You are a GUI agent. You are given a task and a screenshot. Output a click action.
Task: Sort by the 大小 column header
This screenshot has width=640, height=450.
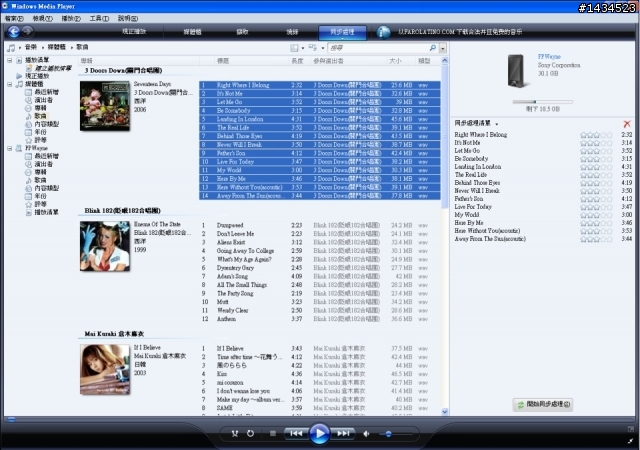tap(395, 61)
